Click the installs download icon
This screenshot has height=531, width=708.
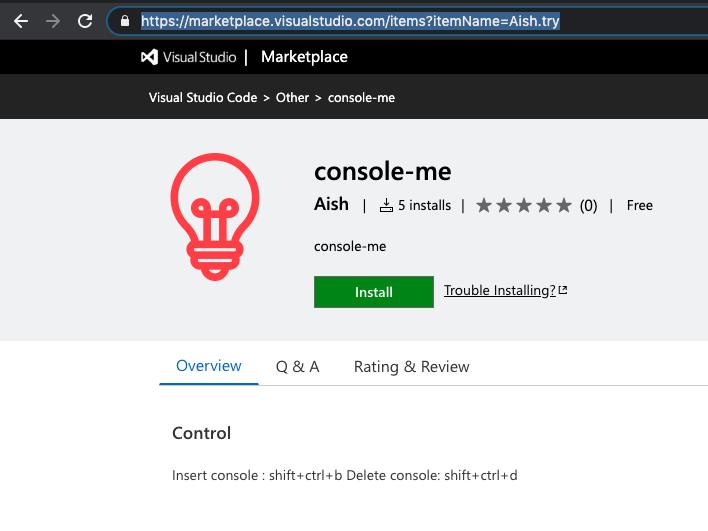coord(386,205)
